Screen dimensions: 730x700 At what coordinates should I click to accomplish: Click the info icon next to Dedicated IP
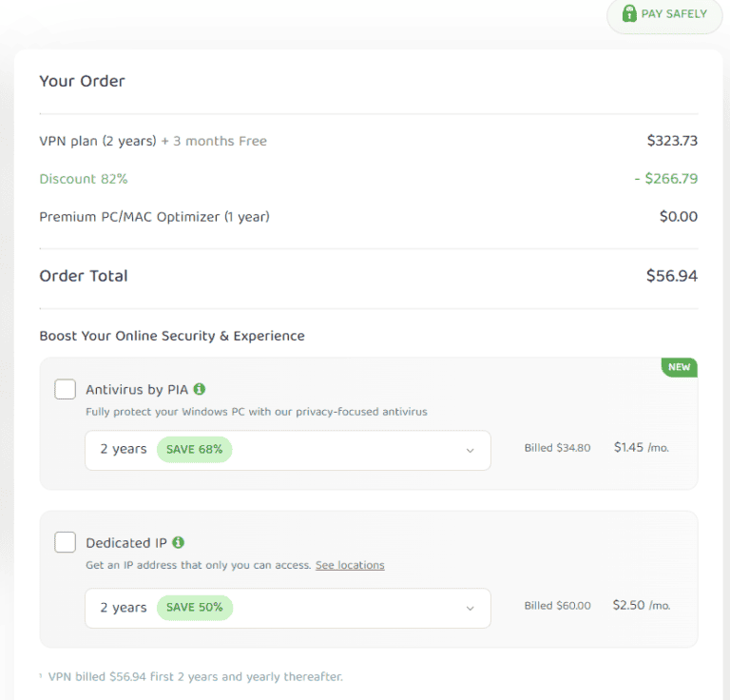[x=179, y=542]
